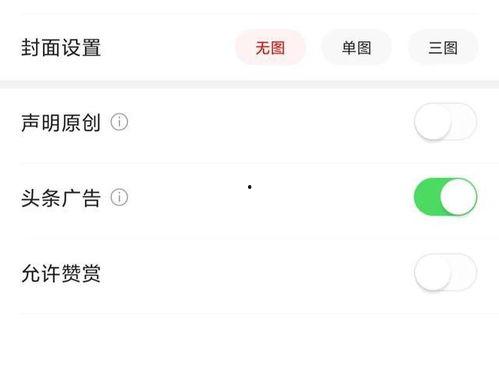Click the gray divider bar under 封面设置
This screenshot has height=383, width=499.
click(x=249, y=84)
